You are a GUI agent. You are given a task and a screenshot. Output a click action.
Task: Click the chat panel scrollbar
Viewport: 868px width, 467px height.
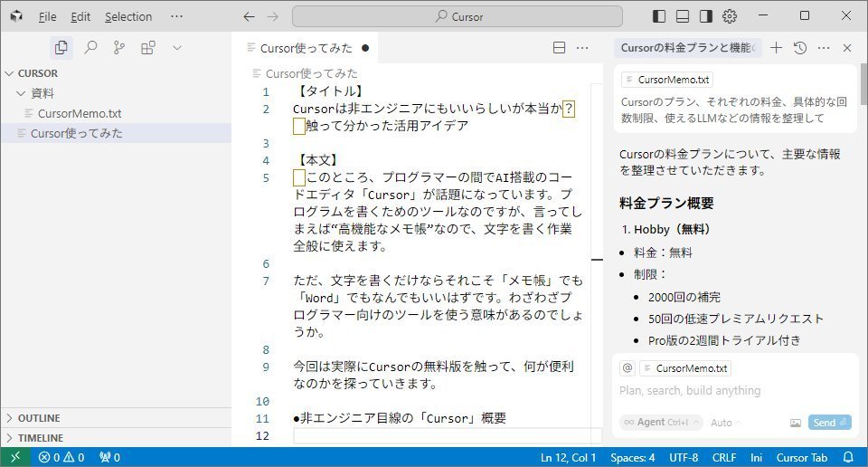[863, 84]
